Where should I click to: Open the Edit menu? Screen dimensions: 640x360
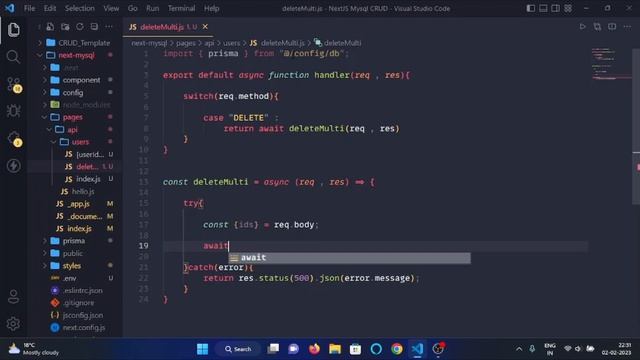tap(50, 8)
